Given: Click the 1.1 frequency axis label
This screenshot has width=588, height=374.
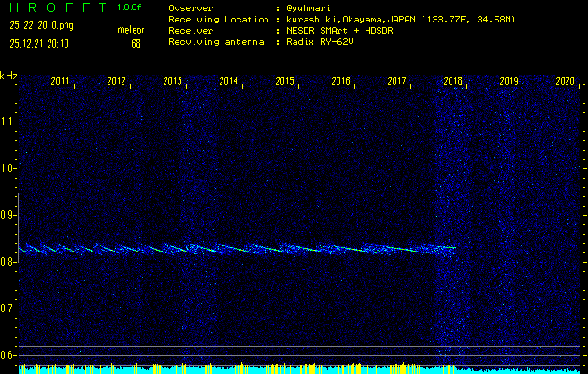Looking at the screenshot, I should [x=9, y=122].
